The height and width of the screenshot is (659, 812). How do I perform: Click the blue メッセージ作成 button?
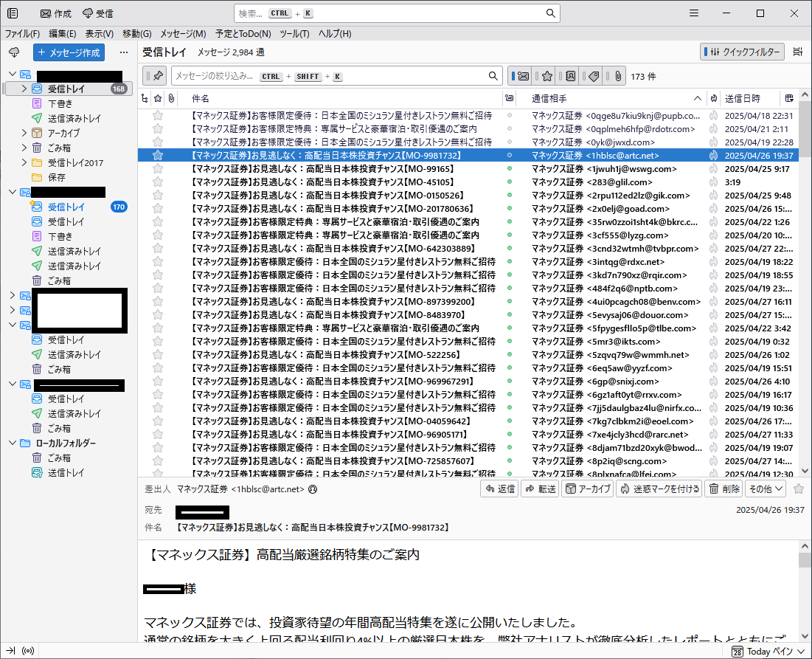tap(69, 52)
